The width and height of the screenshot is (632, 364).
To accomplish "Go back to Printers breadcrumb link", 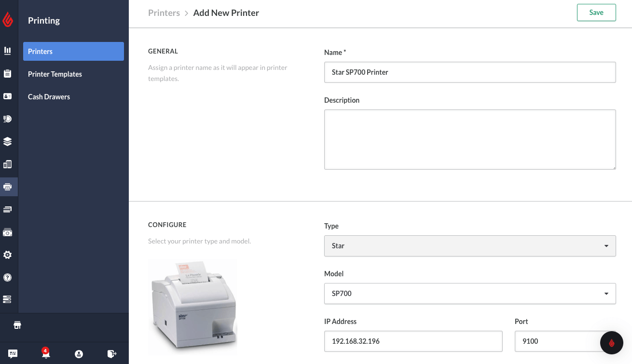I will point(164,13).
